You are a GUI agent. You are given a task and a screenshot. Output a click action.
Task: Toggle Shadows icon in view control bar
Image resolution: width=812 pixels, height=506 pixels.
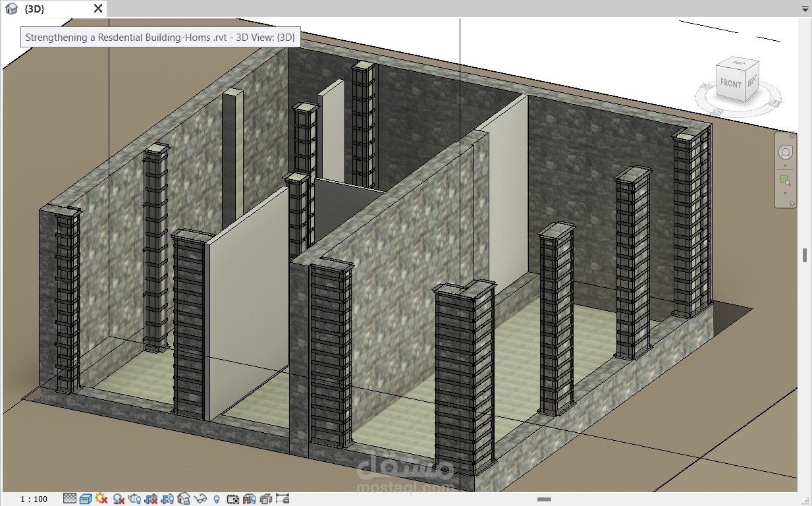pyautogui.click(x=119, y=499)
